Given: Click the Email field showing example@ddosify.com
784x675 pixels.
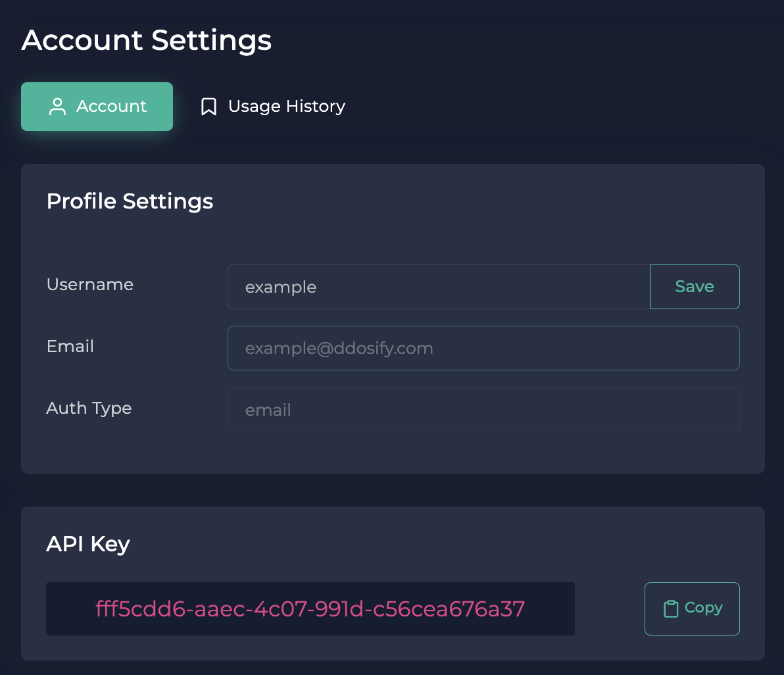Looking at the screenshot, I should 483,348.
